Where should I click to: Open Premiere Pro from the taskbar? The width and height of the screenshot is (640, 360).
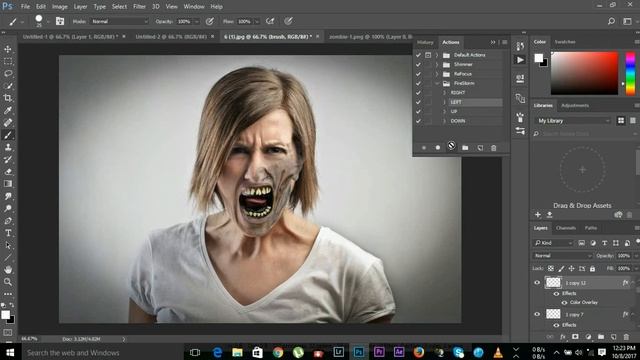(x=379, y=352)
